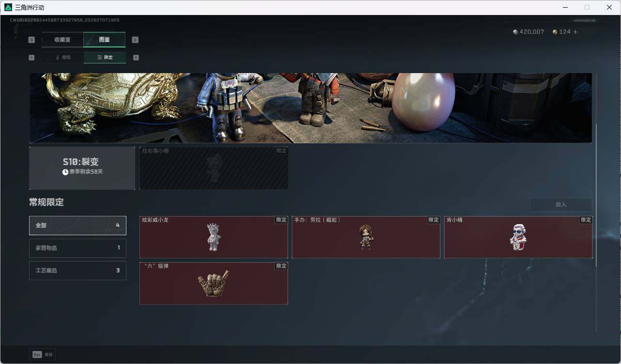Image resolution: width=621 pixels, height=364 pixels.
Task: Filter by 工艺藏品 category
Action: click(78, 271)
